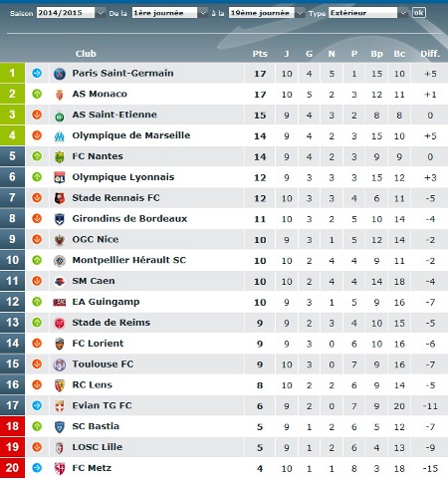
Task: Click the blue arrow next to Evian TG FC
Action: (x=37, y=405)
